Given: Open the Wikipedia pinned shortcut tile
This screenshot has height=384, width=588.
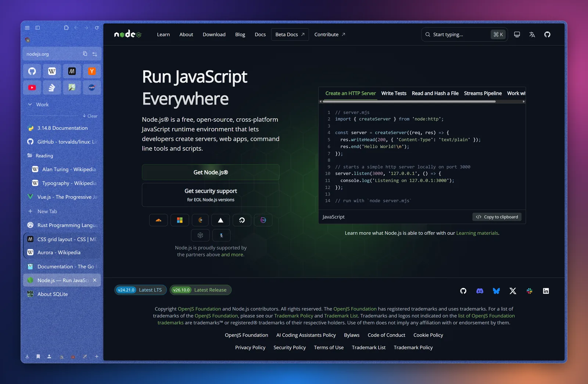Looking at the screenshot, I should (x=52, y=71).
